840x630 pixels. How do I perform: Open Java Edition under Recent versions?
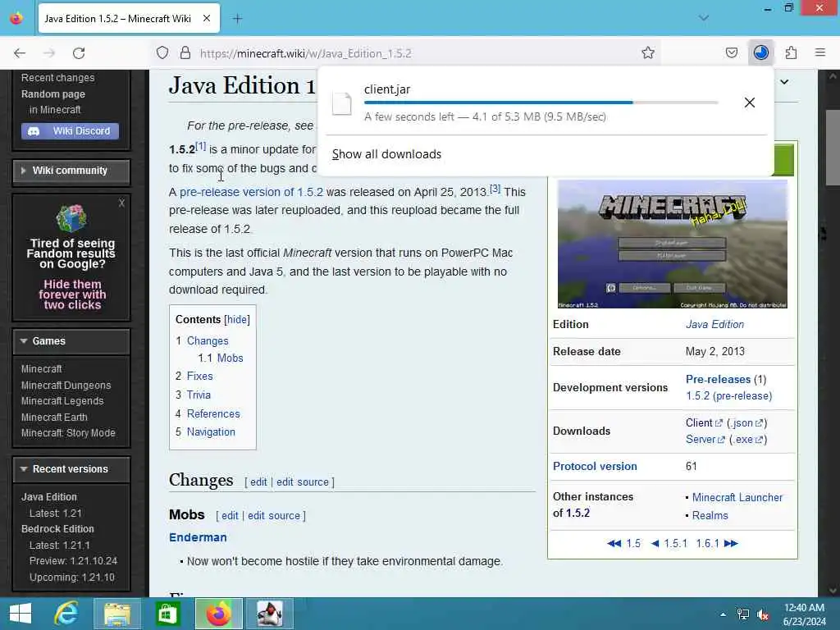click(48, 496)
